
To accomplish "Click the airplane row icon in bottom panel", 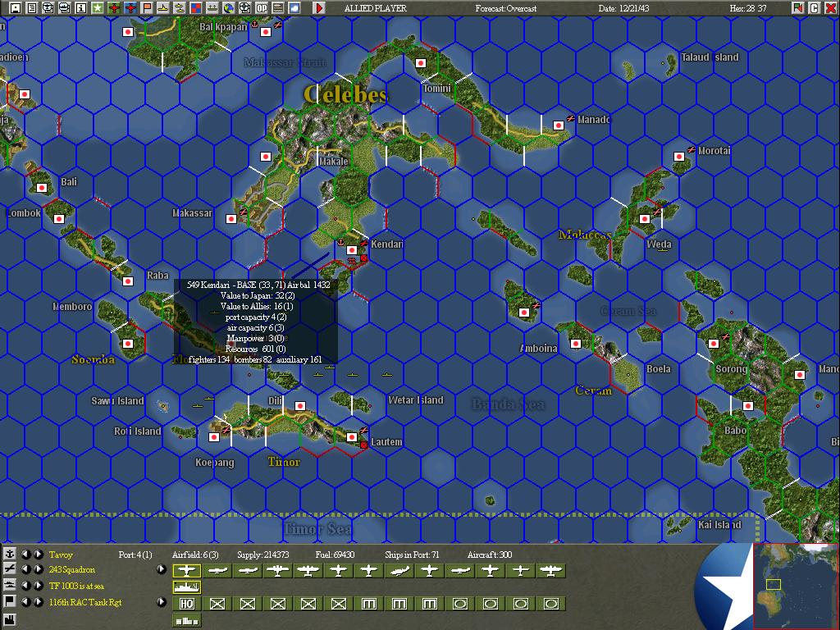I will tap(10, 569).
